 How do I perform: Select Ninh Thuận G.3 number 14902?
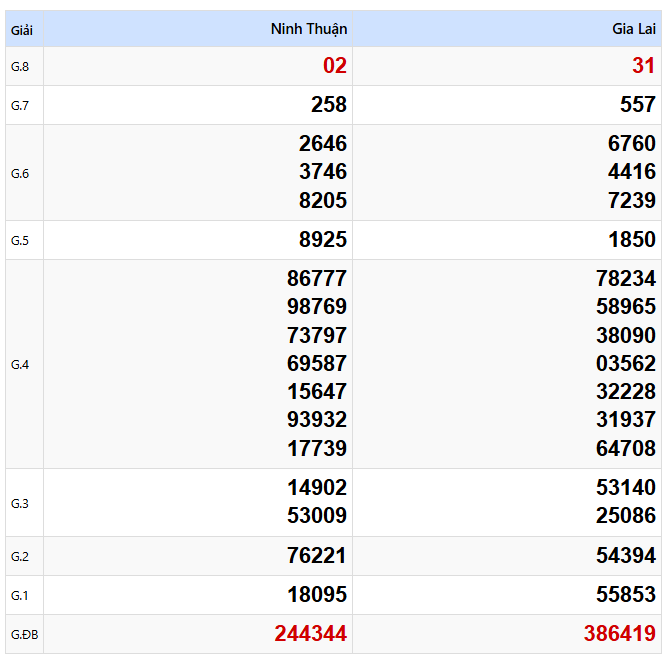tap(317, 487)
